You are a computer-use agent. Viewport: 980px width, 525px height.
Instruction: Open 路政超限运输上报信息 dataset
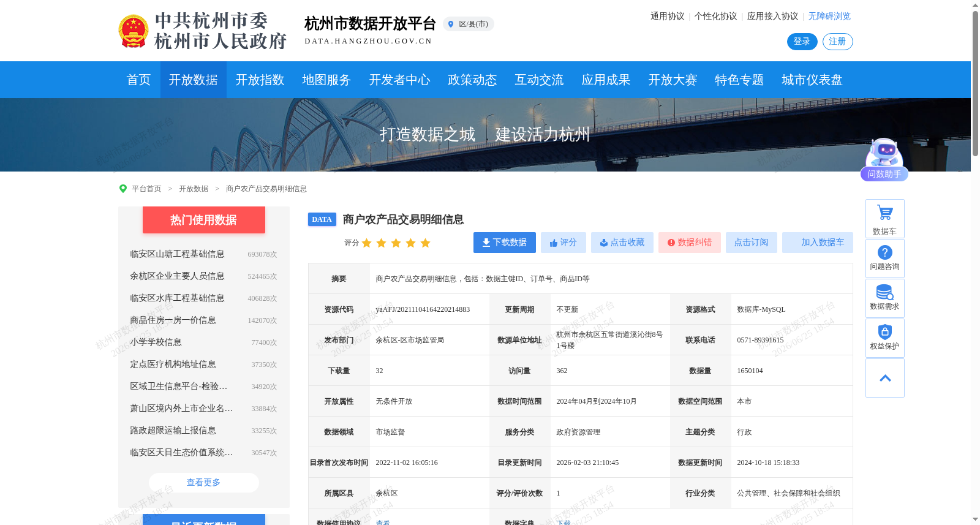pos(173,431)
